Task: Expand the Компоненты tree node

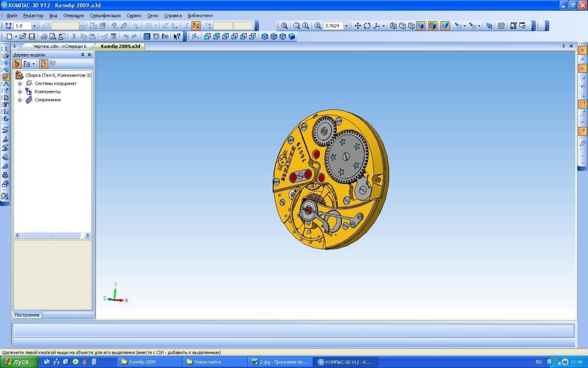Action: pos(20,92)
